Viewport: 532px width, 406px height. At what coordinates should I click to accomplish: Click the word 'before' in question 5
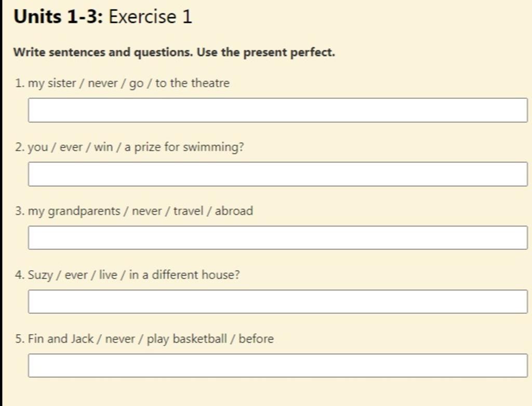point(256,339)
